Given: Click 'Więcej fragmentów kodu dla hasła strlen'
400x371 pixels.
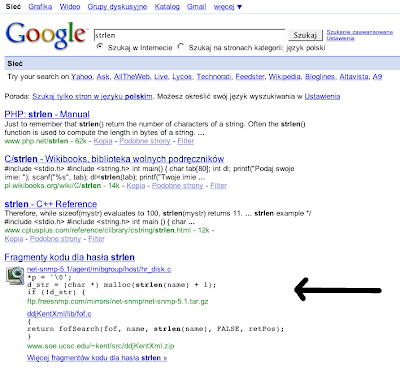Looking at the screenshot, I should 97,358.
